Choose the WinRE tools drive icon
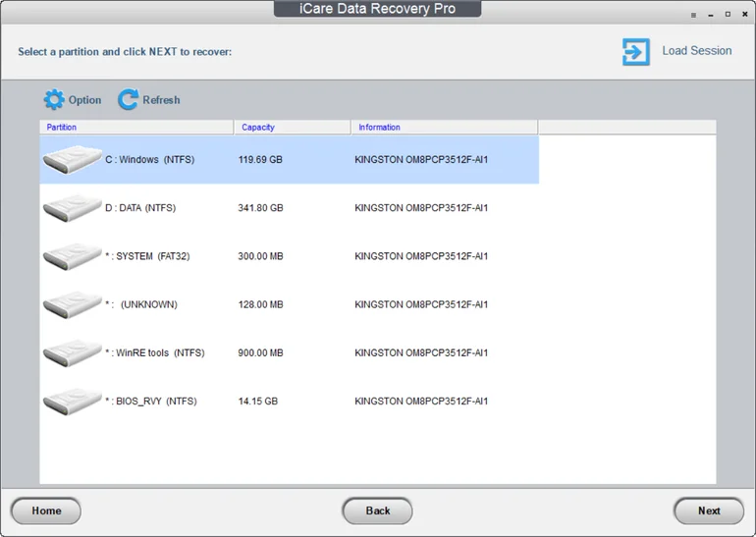 click(x=72, y=352)
